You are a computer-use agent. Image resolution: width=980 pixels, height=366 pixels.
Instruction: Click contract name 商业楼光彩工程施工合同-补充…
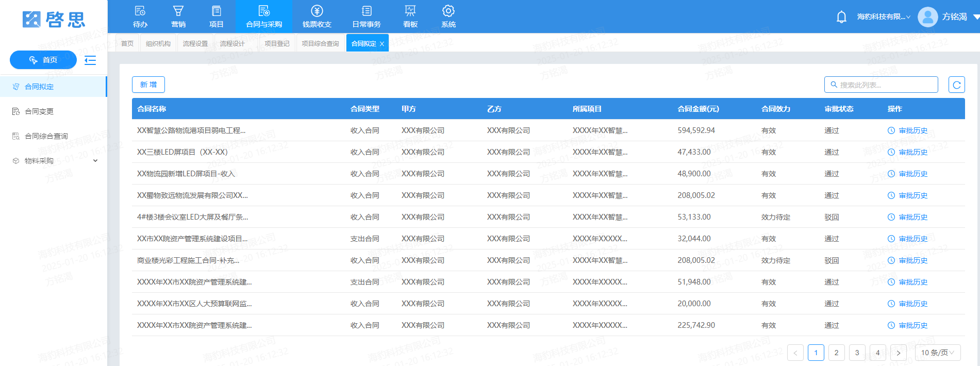188,260
